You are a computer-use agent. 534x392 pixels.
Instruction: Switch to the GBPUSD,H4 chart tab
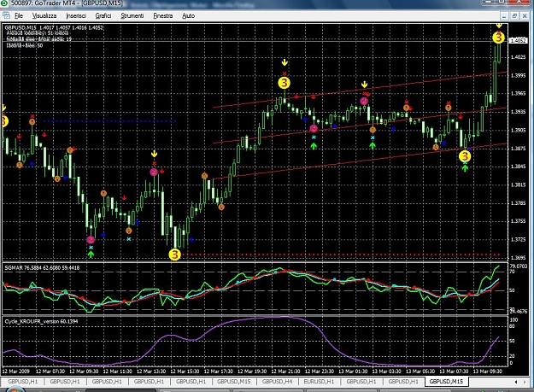277,382
